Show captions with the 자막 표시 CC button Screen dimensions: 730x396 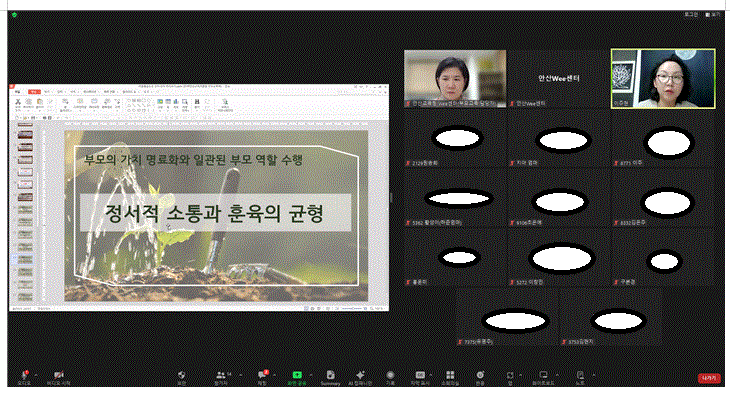(x=420, y=377)
